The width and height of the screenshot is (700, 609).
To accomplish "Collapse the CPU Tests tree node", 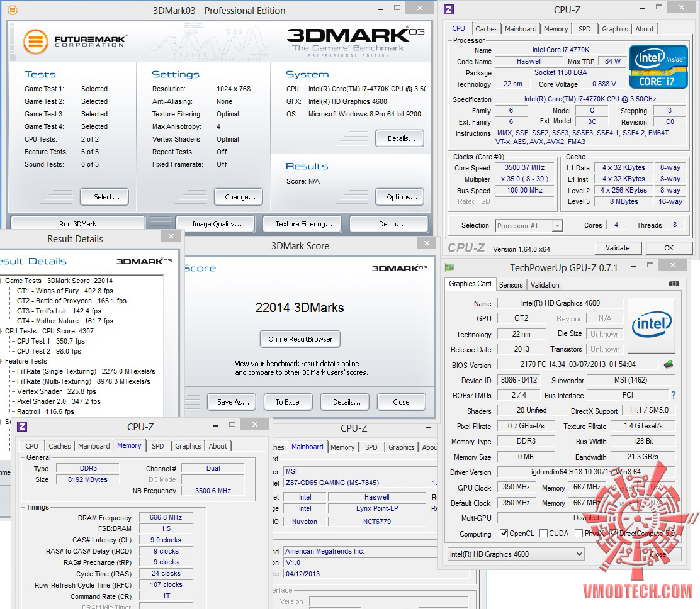I will 2,331.
